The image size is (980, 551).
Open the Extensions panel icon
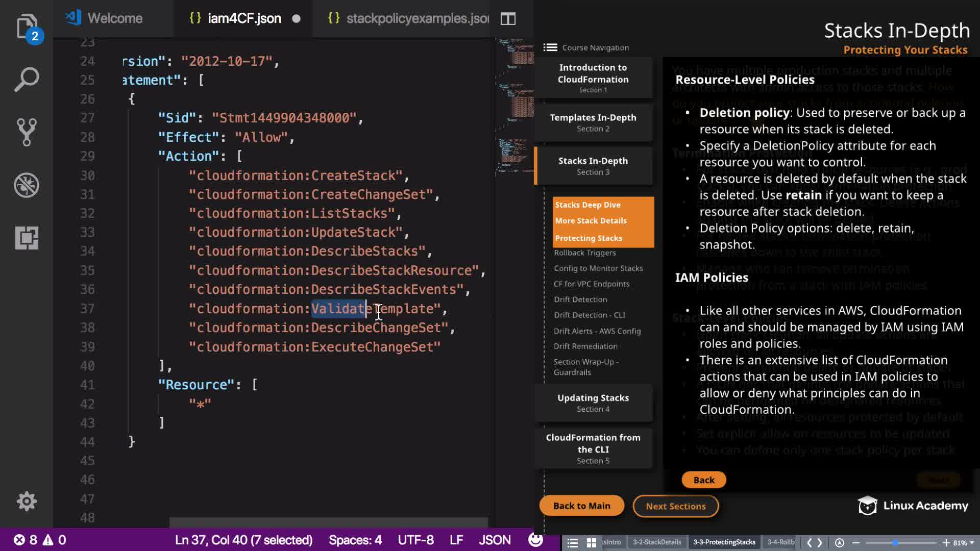point(27,238)
